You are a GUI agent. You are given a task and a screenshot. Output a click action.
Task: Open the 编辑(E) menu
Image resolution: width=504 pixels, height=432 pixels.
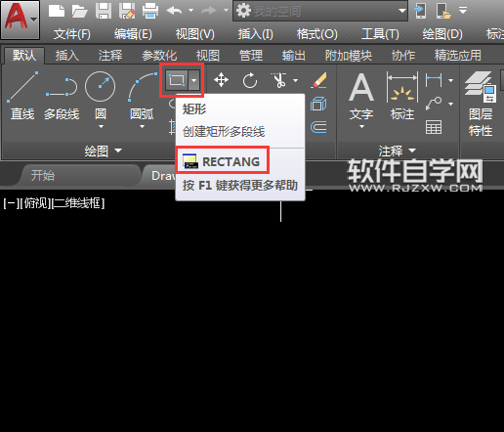(x=133, y=34)
